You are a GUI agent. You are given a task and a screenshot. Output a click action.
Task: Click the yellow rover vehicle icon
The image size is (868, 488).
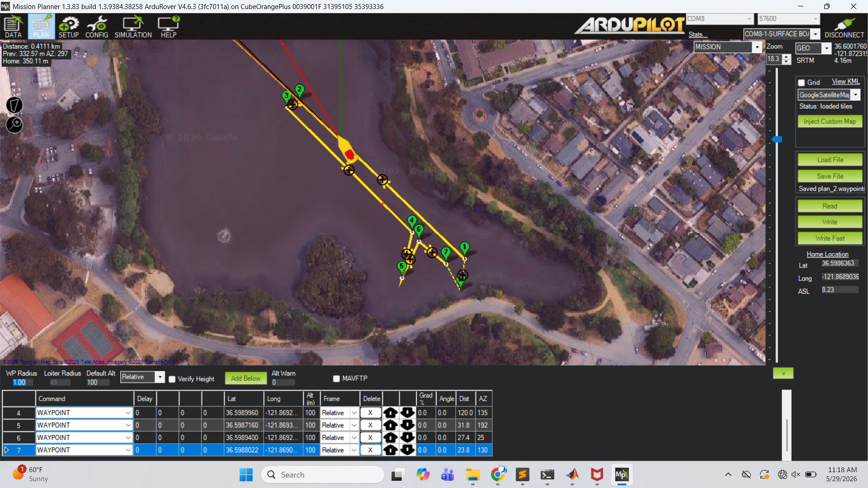(348, 150)
